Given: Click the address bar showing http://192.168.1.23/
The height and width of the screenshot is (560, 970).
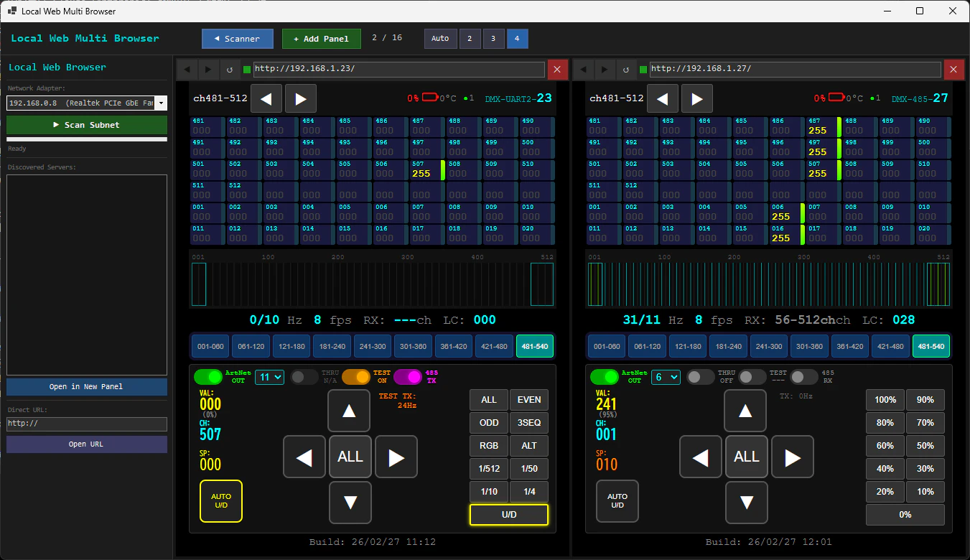Looking at the screenshot, I should click(x=399, y=69).
